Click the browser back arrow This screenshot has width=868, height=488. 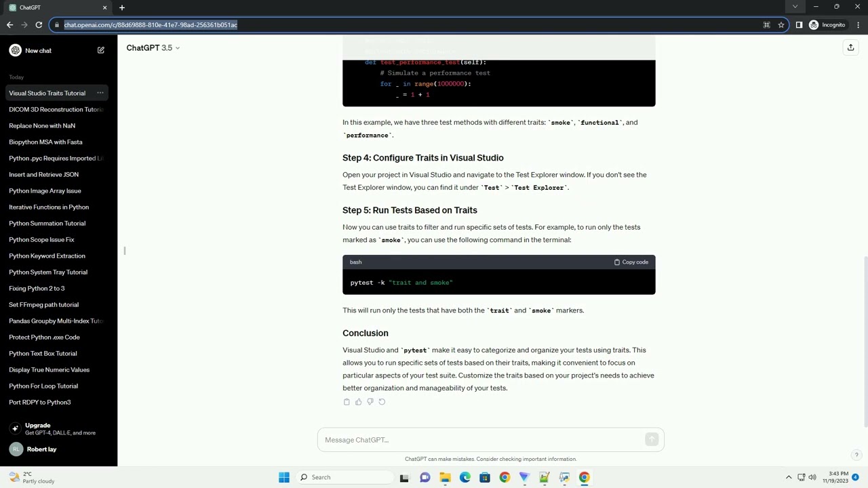[x=9, y=25]
